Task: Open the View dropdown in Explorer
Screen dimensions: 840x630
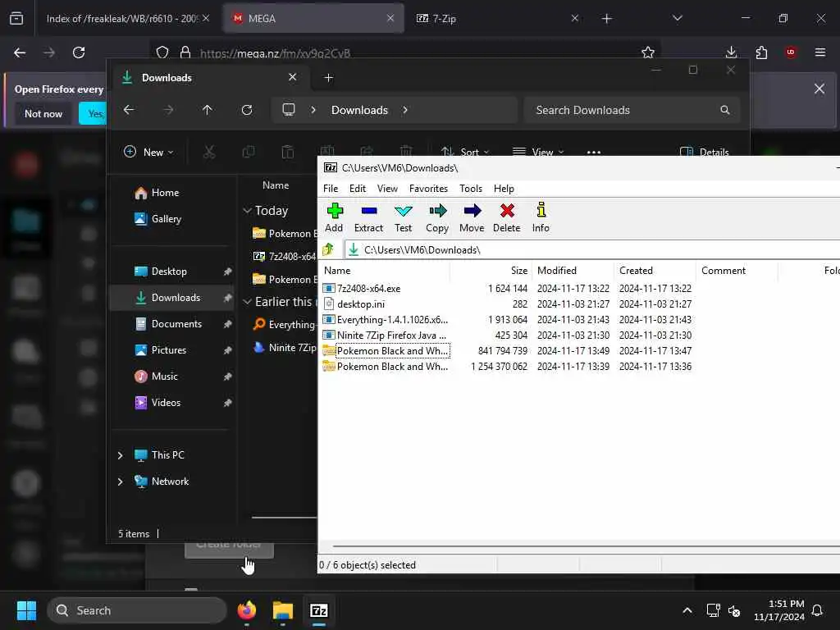Action: (538, 152)
